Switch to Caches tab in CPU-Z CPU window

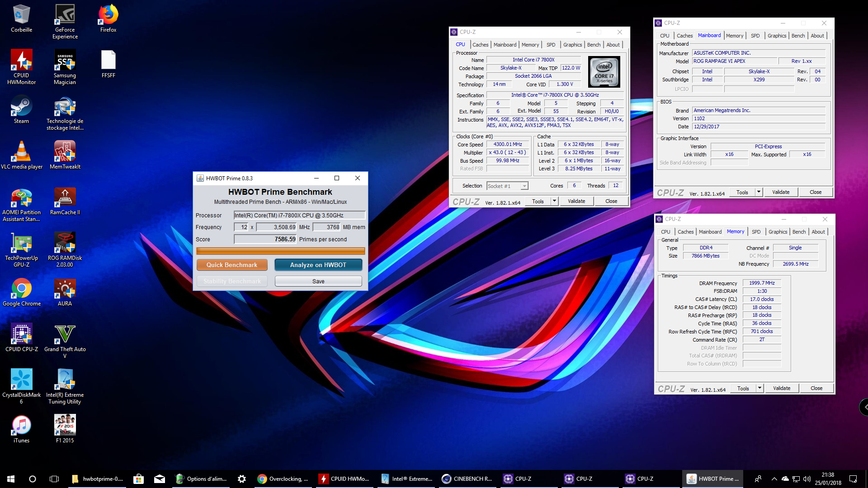(480, 45)
